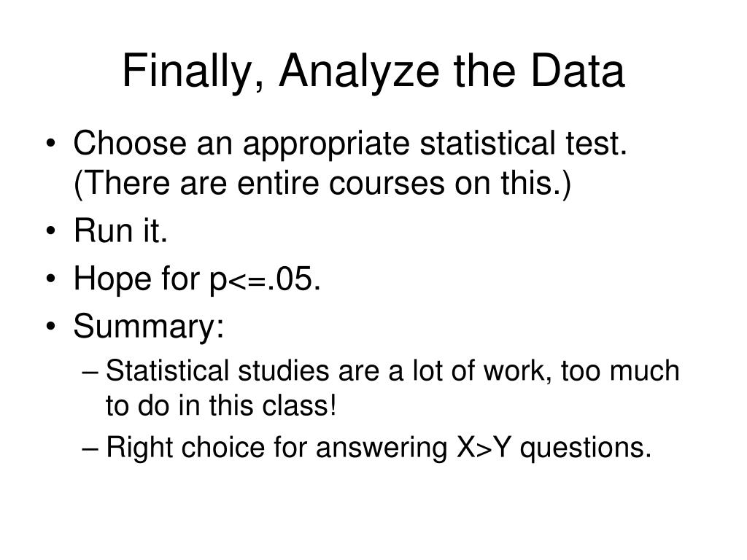Click the bullet dot before 'Run it.'

point(51,231)
